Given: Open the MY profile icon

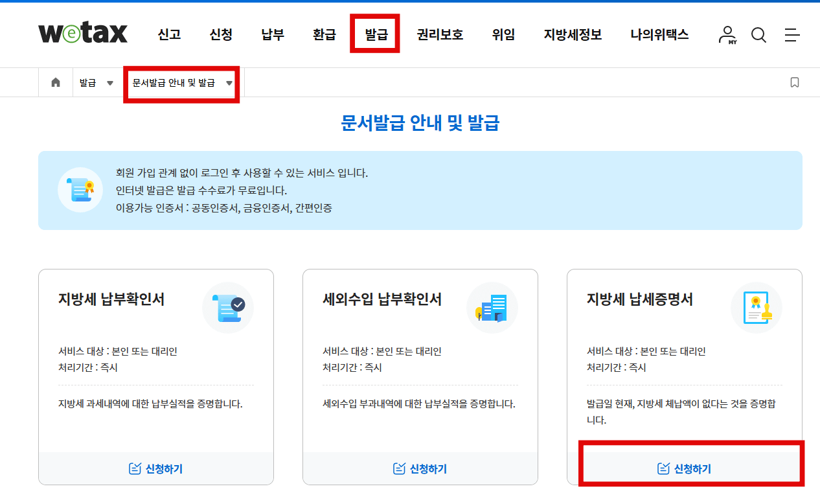Looking at the screenshot, I should tap(727, 35).
